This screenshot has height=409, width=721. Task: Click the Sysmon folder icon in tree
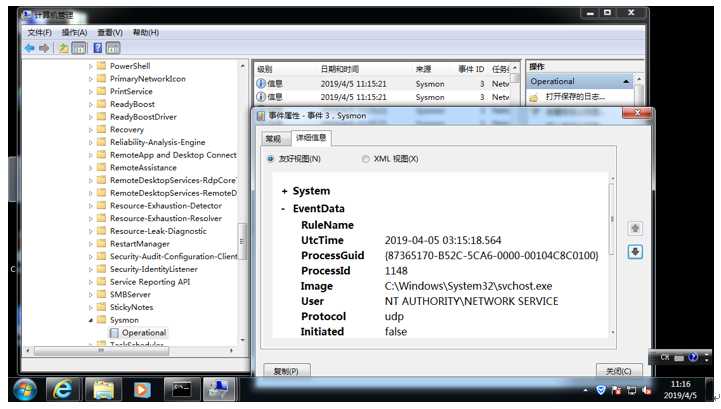(x=102, y=320)
